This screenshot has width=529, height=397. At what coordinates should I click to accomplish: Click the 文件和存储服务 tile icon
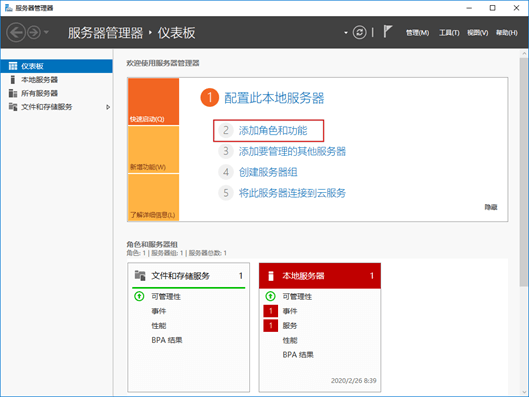coord(140,276)
